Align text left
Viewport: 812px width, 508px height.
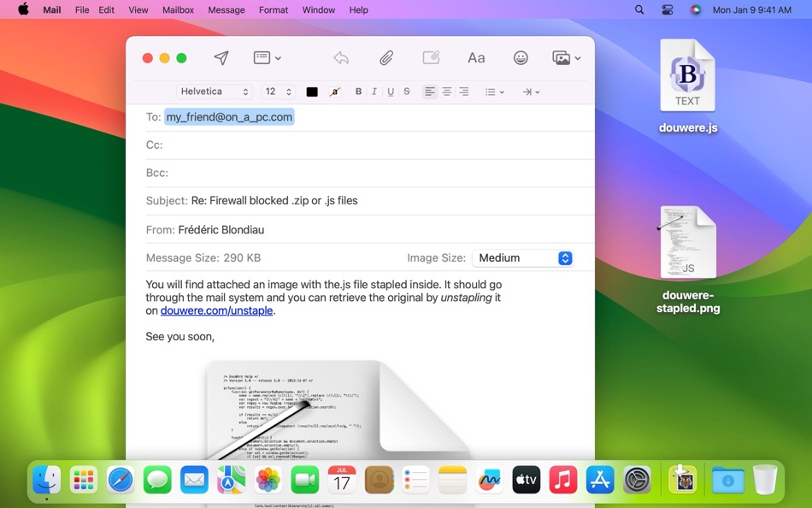coord(430,92)
